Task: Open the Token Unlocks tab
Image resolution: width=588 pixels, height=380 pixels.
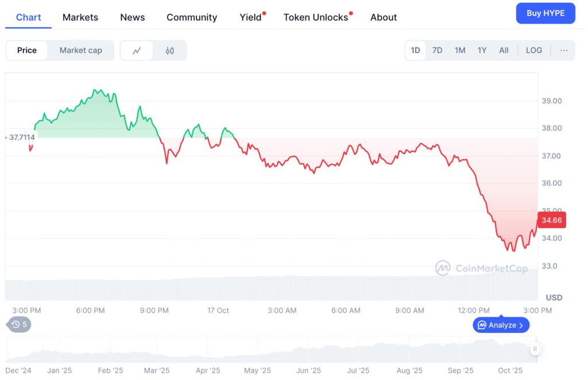Action: (316, 17)
